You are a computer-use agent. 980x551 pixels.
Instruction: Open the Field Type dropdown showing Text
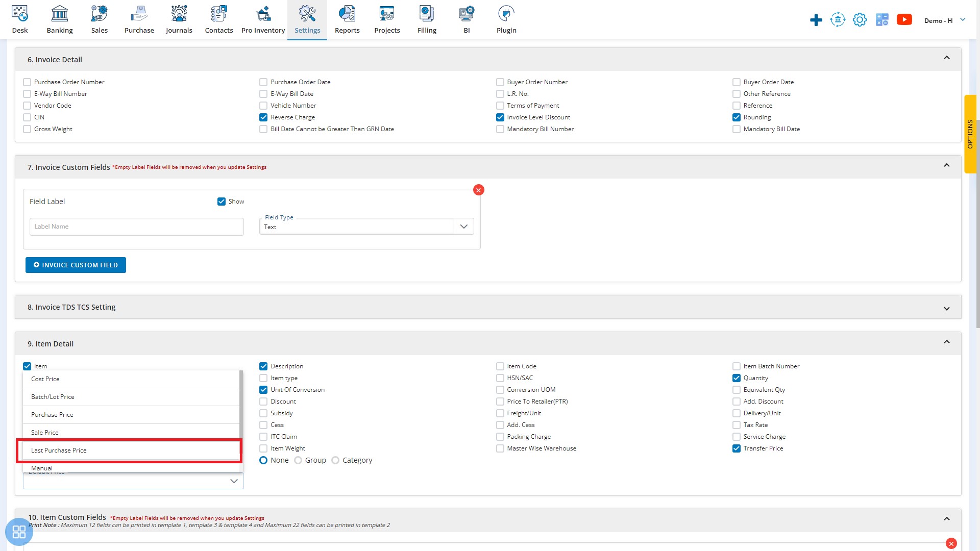click(366, 227)
